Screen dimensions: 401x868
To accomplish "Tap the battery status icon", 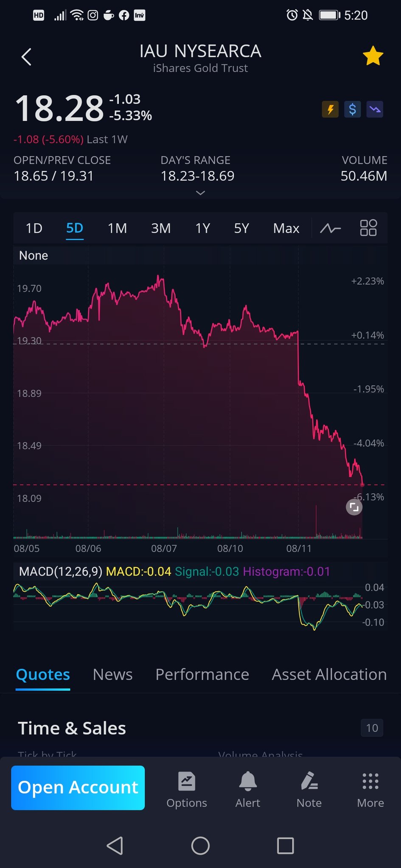I will click(330, 15).
